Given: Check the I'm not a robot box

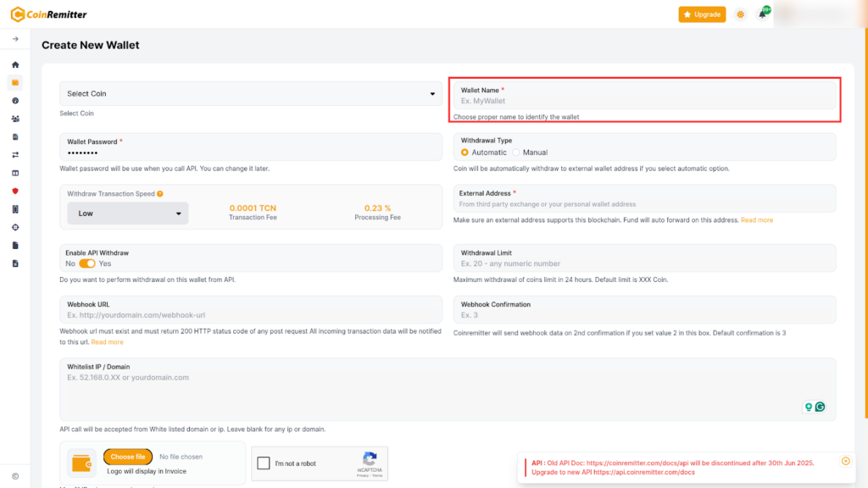Looking at the screenshot, I should [x=264, y=463].
